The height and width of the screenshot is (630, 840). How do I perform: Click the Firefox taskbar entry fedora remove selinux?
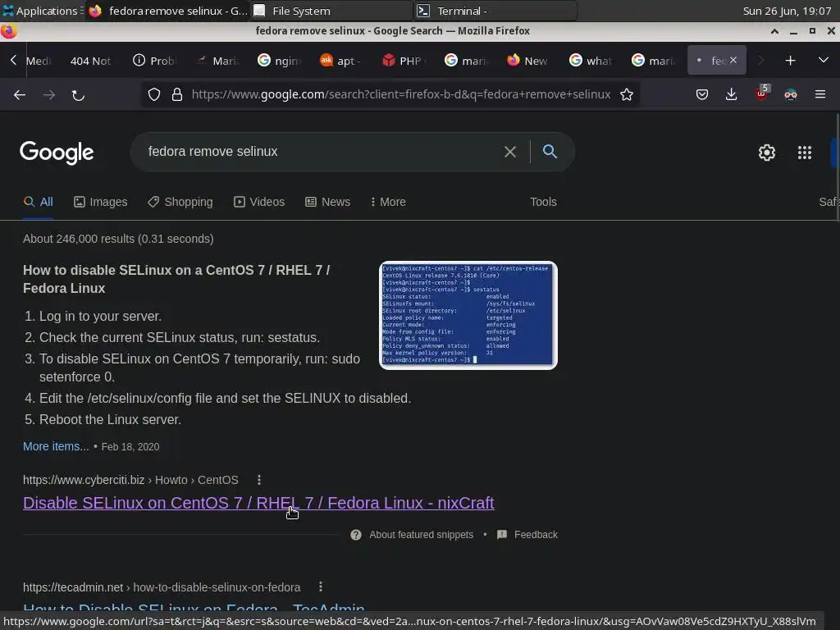coord(167,11)
